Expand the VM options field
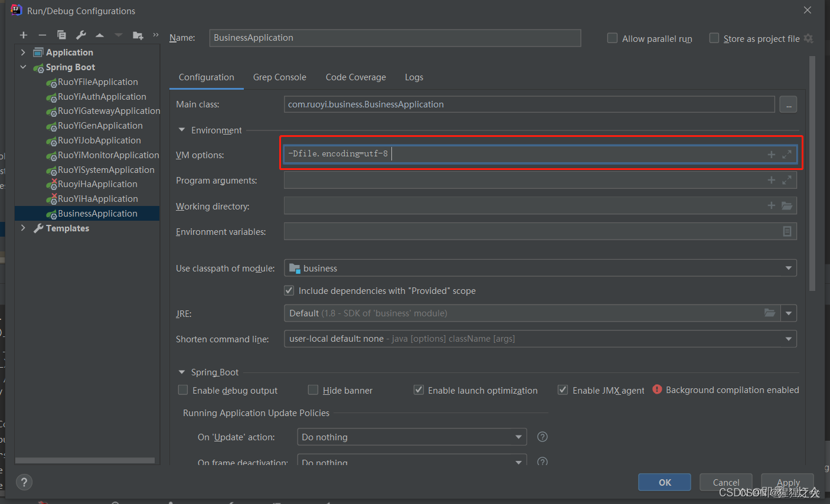 [787, 155]
